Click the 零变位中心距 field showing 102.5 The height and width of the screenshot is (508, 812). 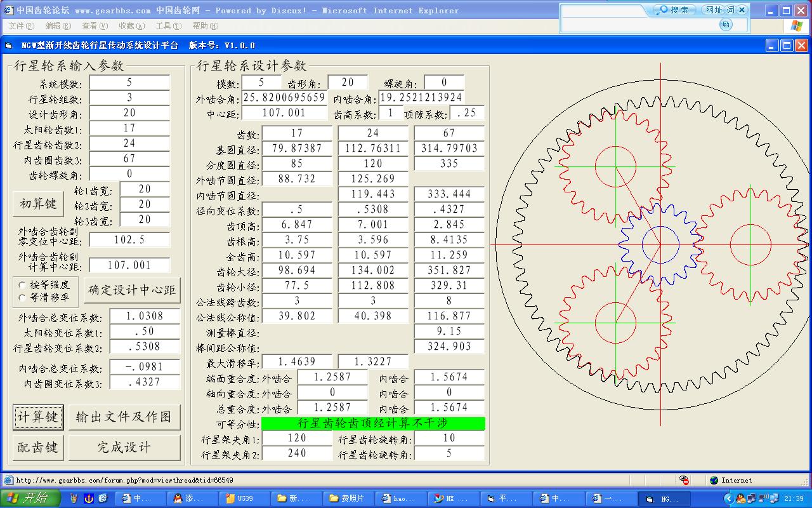pyautogui.click(x=129, y=240)
